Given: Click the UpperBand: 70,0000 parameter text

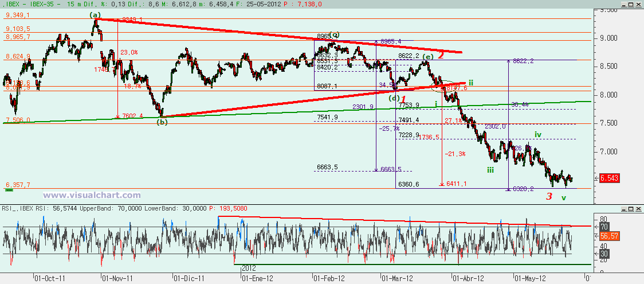Looking at the screenshot, I should pyautogui.click(x=111, y=209).
